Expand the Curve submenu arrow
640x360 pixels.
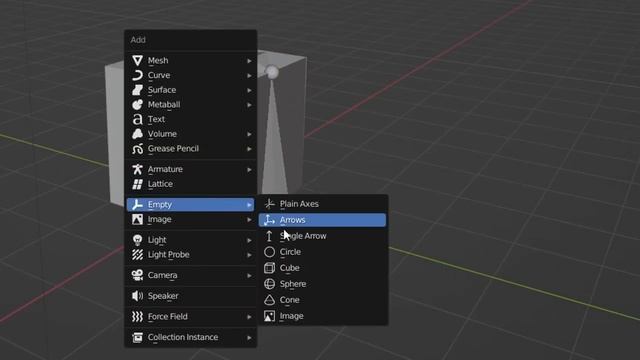click(249, 76)
